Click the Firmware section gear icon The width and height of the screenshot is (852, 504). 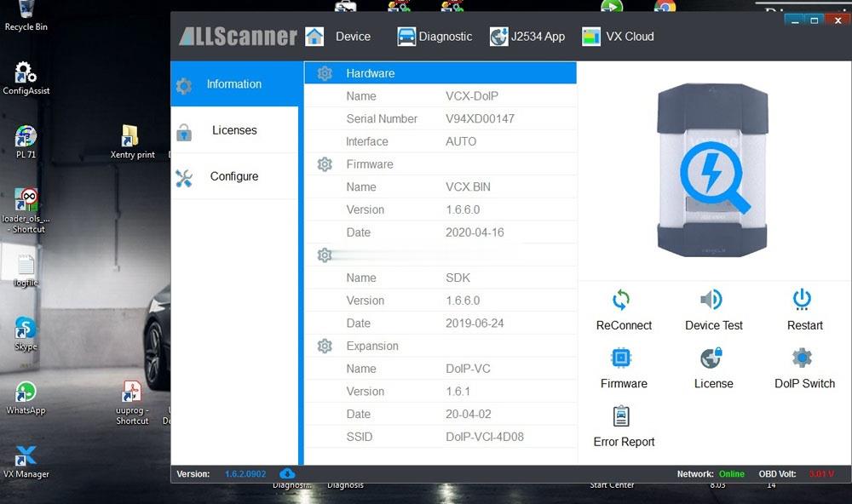(x=325, y=164)
